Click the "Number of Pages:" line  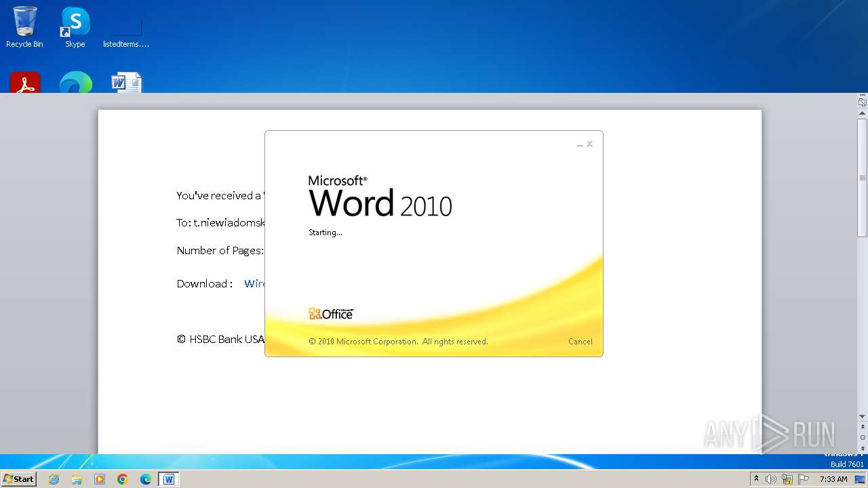tap(220, 250)
